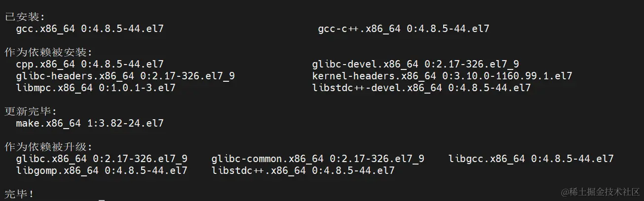Click the gcc-c++.x86_64 package entry
Viewport: 644px width, 201px height.
(x=404, y=29)
